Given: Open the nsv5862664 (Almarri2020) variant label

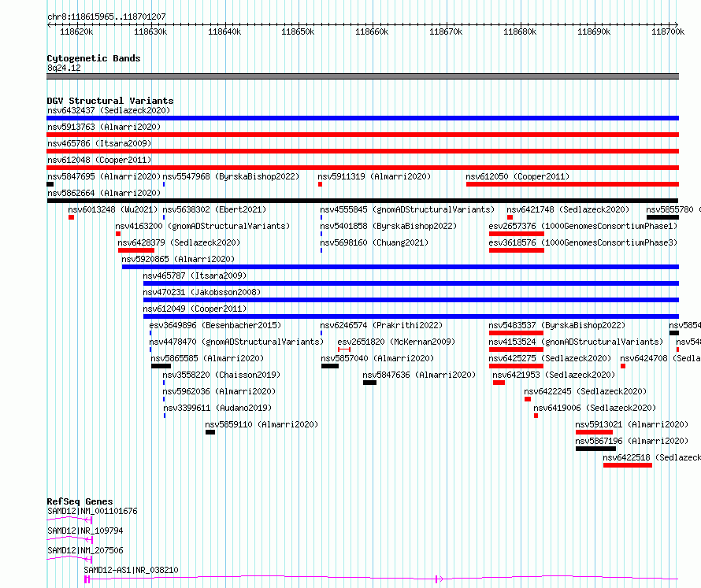Looking at the screenshot, I should click(x=104, y=193).
